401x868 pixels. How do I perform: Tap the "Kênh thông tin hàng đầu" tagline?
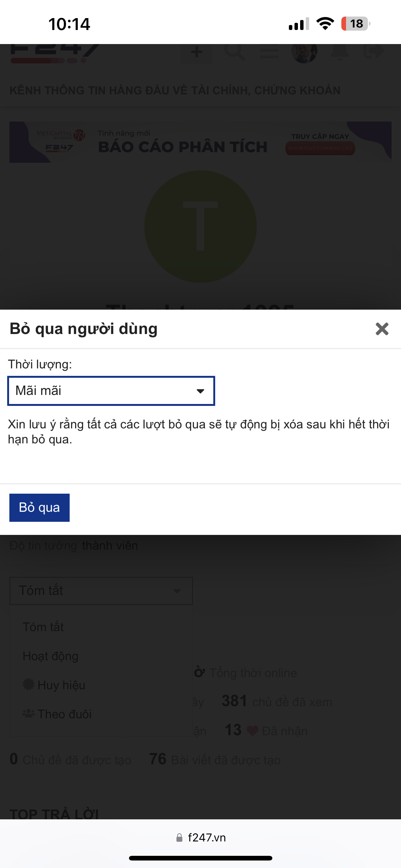[175, 90]
